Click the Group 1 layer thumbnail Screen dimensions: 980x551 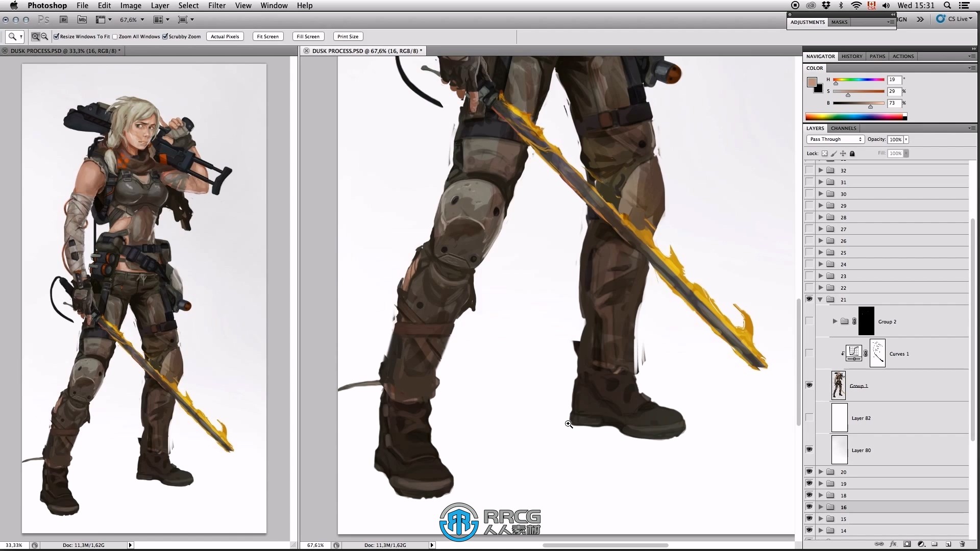click(839, 385)
